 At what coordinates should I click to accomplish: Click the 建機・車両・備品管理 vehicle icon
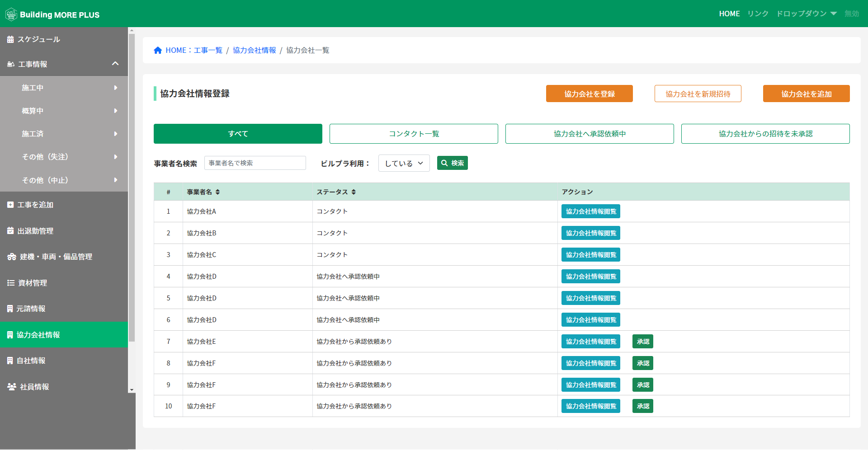click(10, 257)
